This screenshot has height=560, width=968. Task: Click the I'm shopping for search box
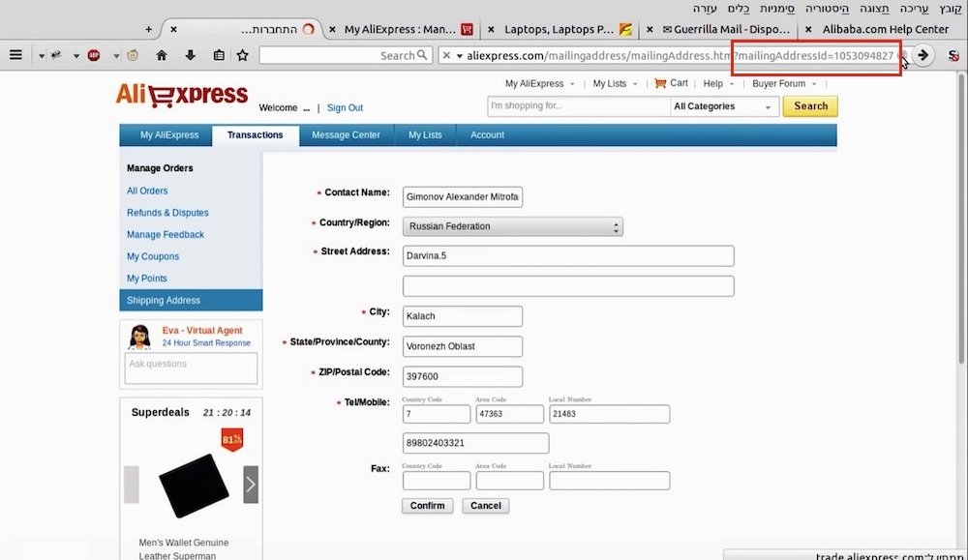click(x=579, y=106)
